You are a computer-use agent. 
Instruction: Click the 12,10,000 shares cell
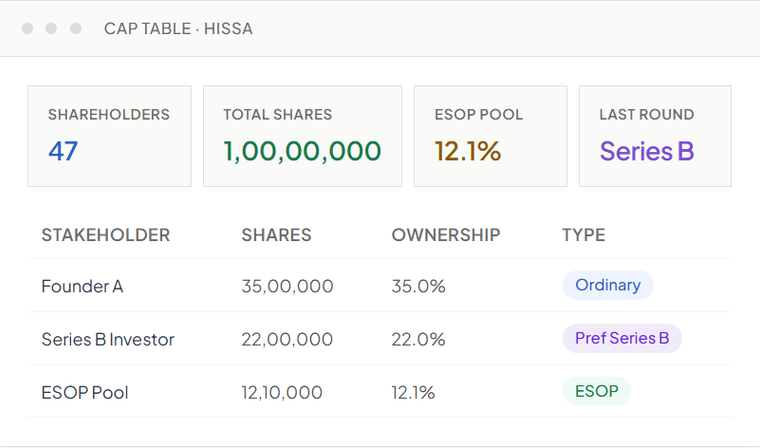[x=282, y=393]
